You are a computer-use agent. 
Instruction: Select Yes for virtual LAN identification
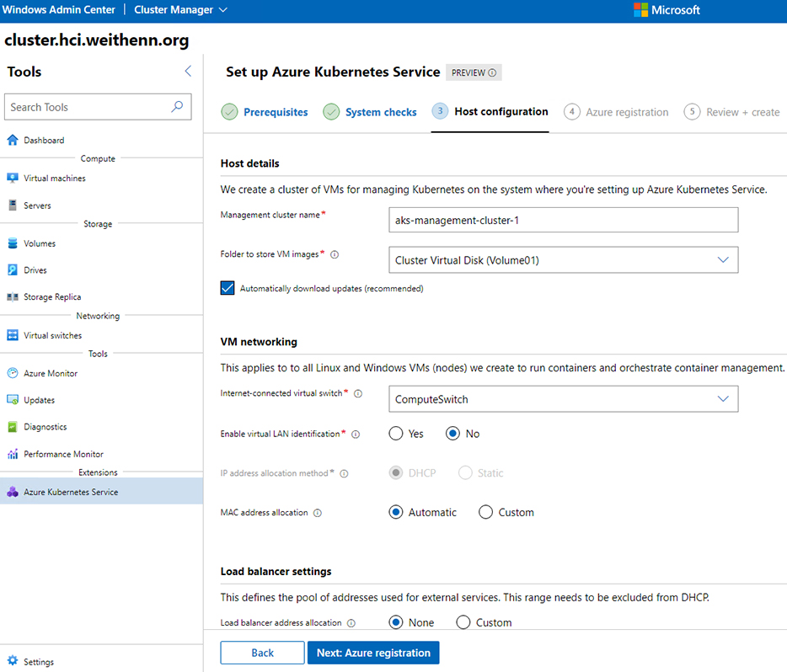(396, 434)
